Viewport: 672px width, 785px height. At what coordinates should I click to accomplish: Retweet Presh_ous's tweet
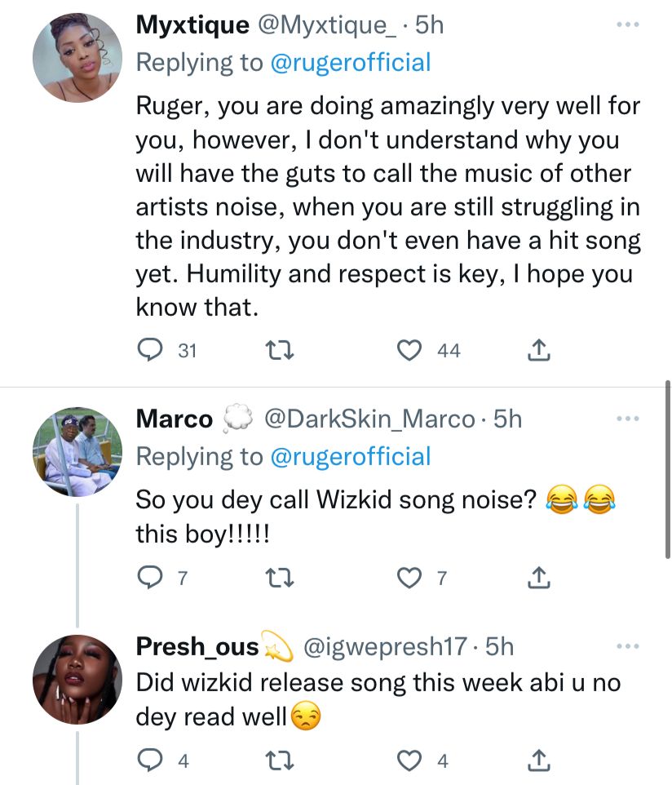click(x=279, y=761)
